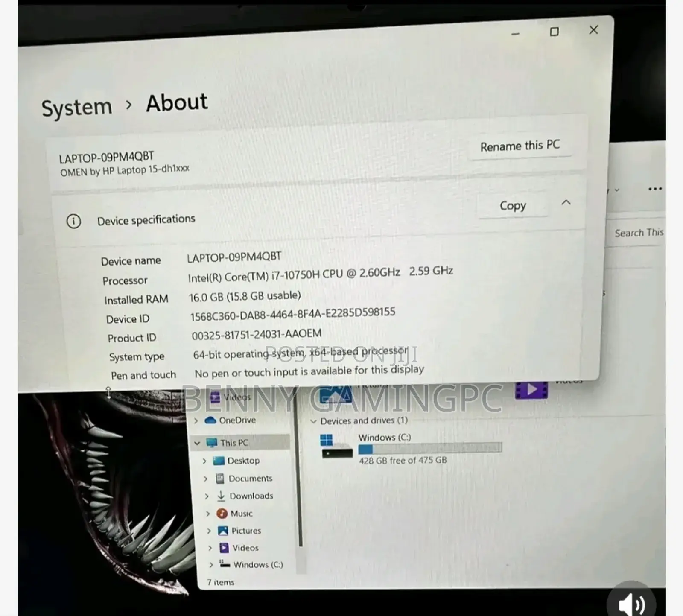This screenshot has height=616, width=683.
Task: Select the processor text 'Intel(R) Core(TM) i7-10750H'
Action: pos(254,277)
